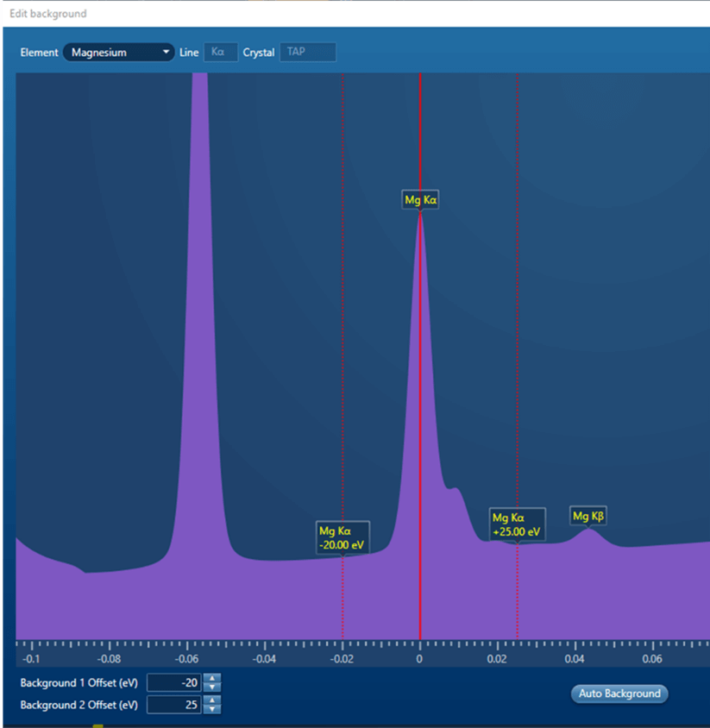
Task: Decrease Background 1 Offset with down stepper
Action: (x=210, y=687)
